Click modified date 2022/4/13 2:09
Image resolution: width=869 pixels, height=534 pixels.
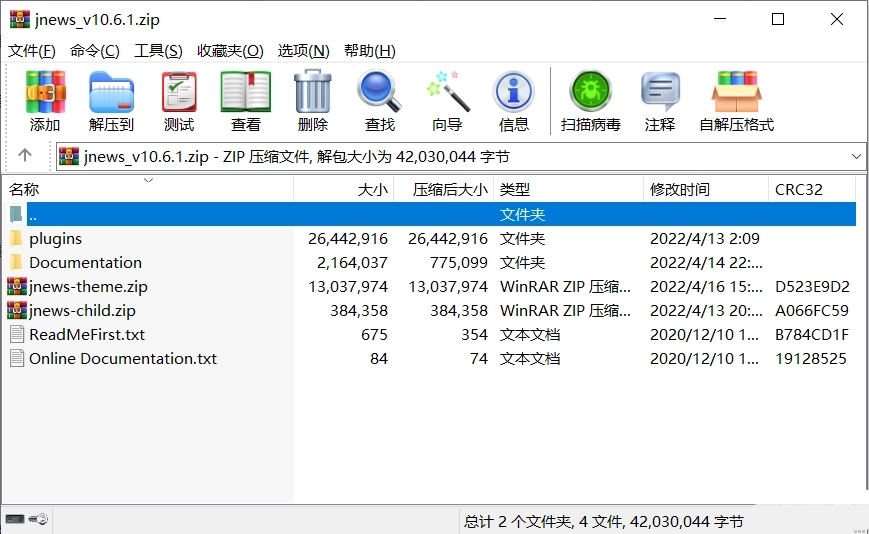click(704, 239)
